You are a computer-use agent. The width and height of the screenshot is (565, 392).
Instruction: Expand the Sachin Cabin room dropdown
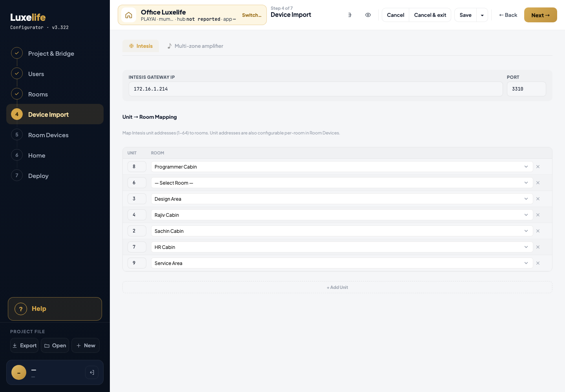342,231
